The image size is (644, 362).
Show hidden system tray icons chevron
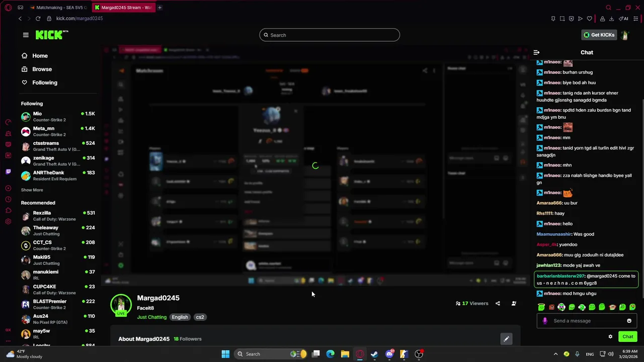tap(555, 354)
